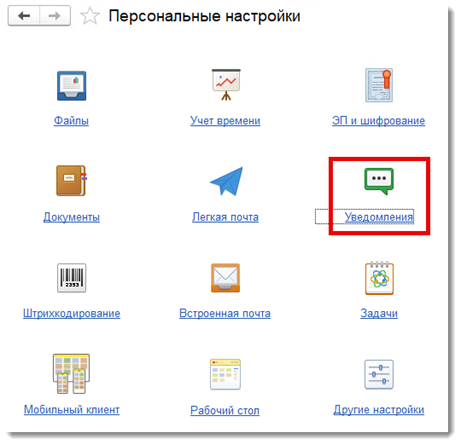Image resolution: width=461 pixels, height=445 pixels.
Task: Open the Учет времени link
Action: point(225,120)
